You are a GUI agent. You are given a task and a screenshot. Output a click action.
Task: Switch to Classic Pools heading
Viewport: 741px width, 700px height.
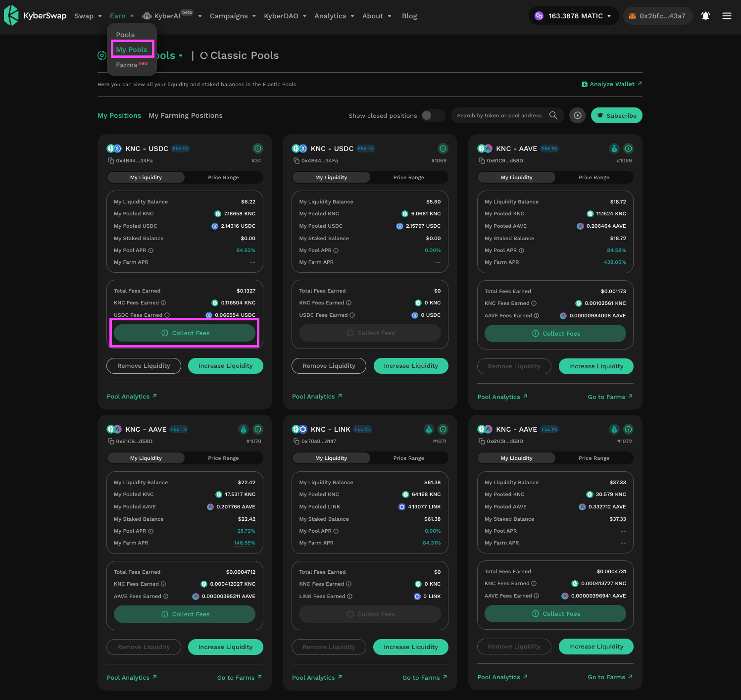240,55
